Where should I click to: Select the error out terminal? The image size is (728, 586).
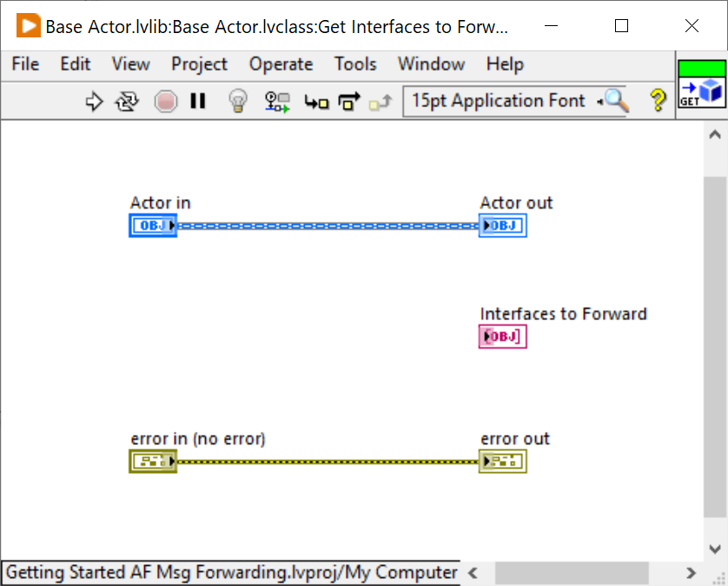click(x=502, y=462)
